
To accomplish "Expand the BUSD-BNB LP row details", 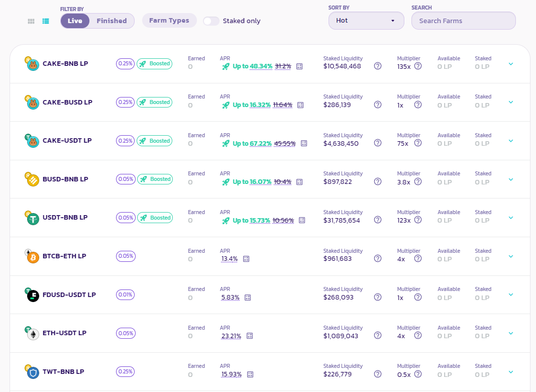I will pyautogui.click(x=511, y=179).
